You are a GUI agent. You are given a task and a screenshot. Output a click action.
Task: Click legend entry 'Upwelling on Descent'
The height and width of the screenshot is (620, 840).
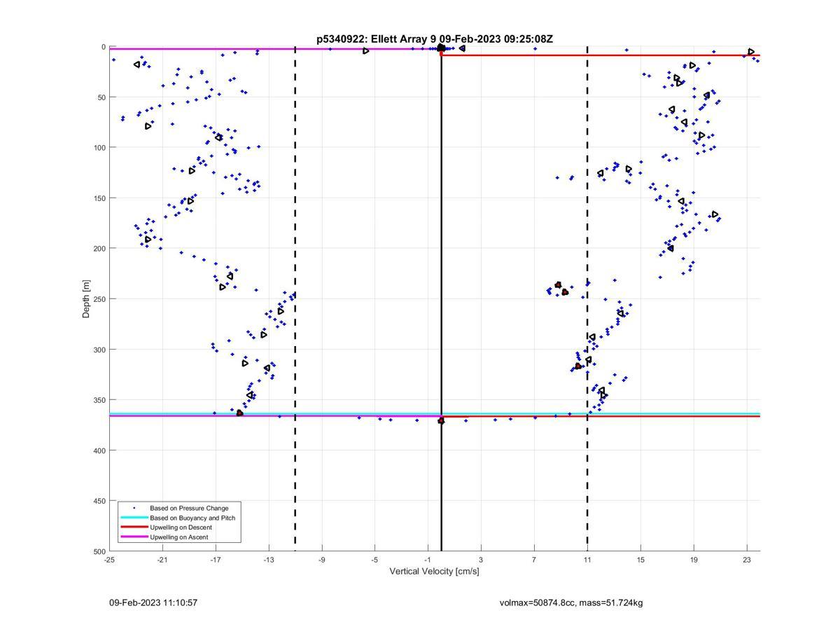click(181, 528)
